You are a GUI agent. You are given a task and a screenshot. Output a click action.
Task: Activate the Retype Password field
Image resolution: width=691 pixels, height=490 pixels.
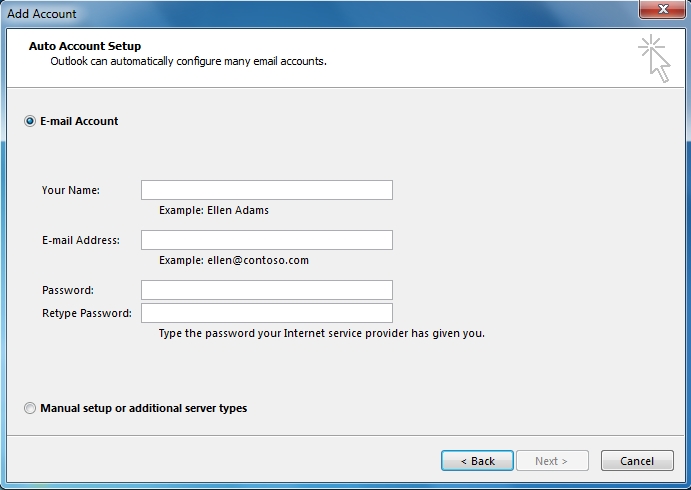(266, 313)
